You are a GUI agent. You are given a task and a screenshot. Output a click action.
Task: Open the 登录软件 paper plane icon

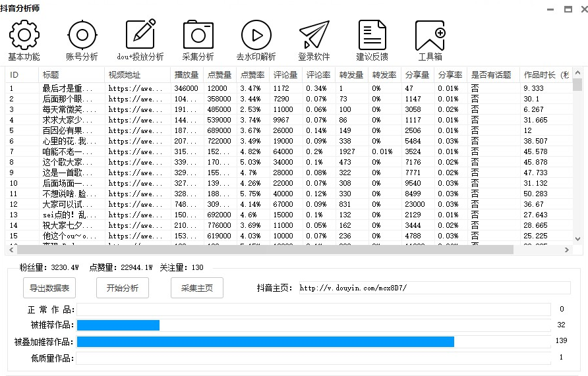point(314,35)
